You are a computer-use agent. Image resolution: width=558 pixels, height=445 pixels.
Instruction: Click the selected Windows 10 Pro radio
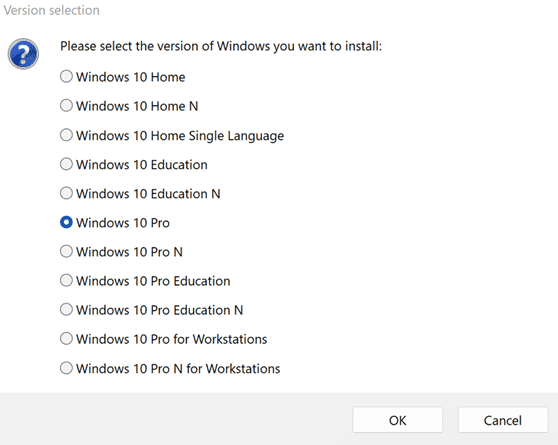point(66,222)
